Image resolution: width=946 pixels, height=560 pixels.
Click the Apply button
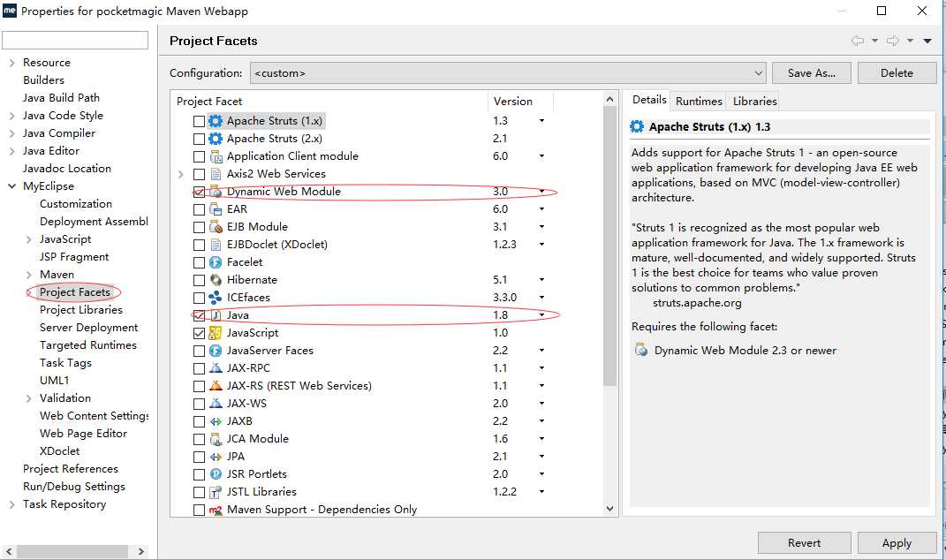click(x=897, y=543)
